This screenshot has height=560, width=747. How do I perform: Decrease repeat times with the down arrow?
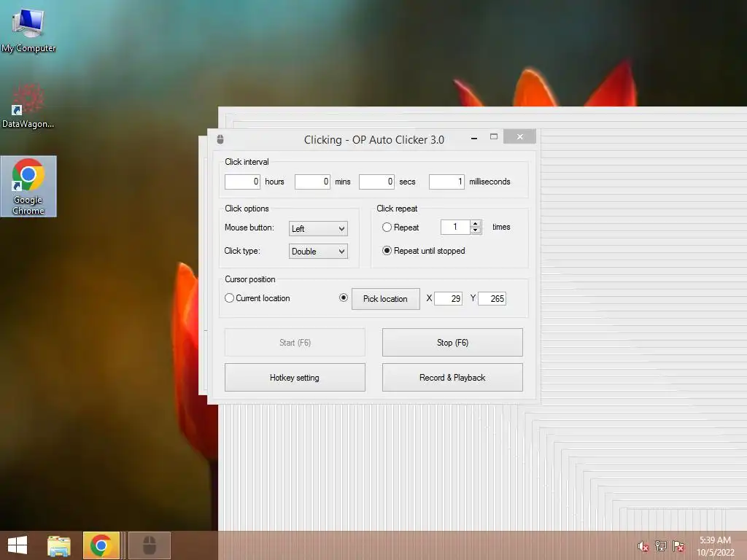476,230
